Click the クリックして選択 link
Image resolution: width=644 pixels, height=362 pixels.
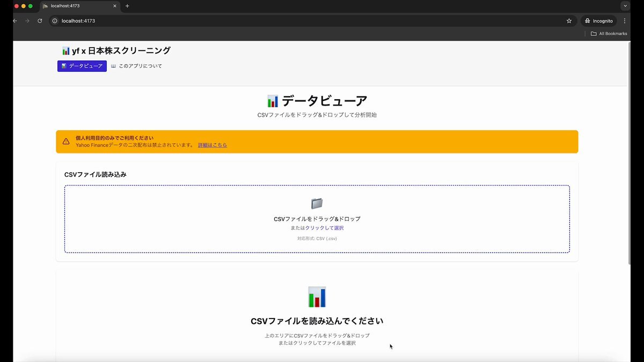[324, 228]
